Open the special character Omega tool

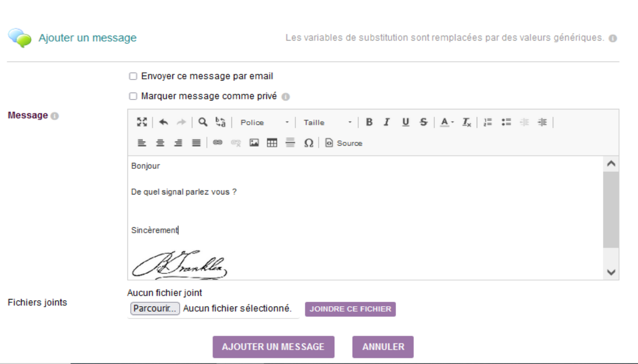pyautogui.click(x=308, y=143)
